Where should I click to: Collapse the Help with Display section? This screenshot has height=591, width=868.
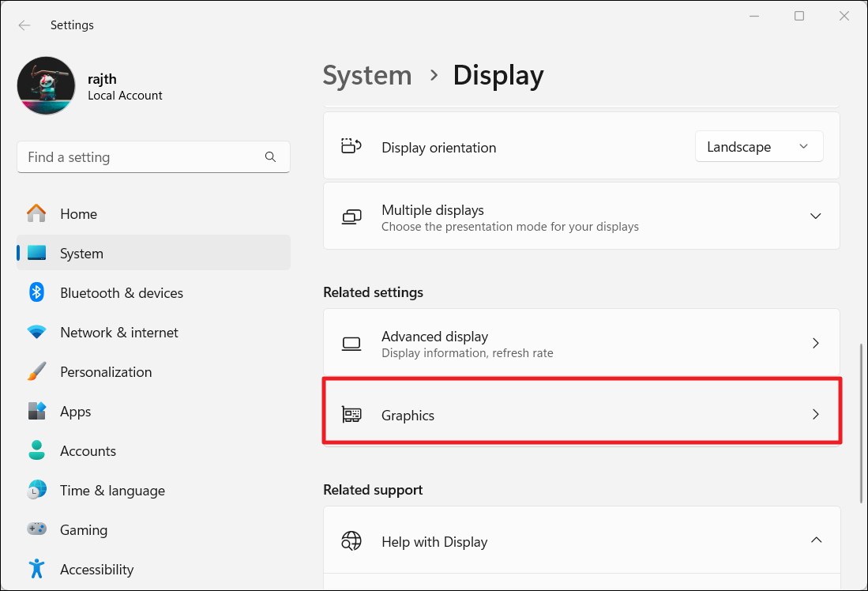click(816, 540)
